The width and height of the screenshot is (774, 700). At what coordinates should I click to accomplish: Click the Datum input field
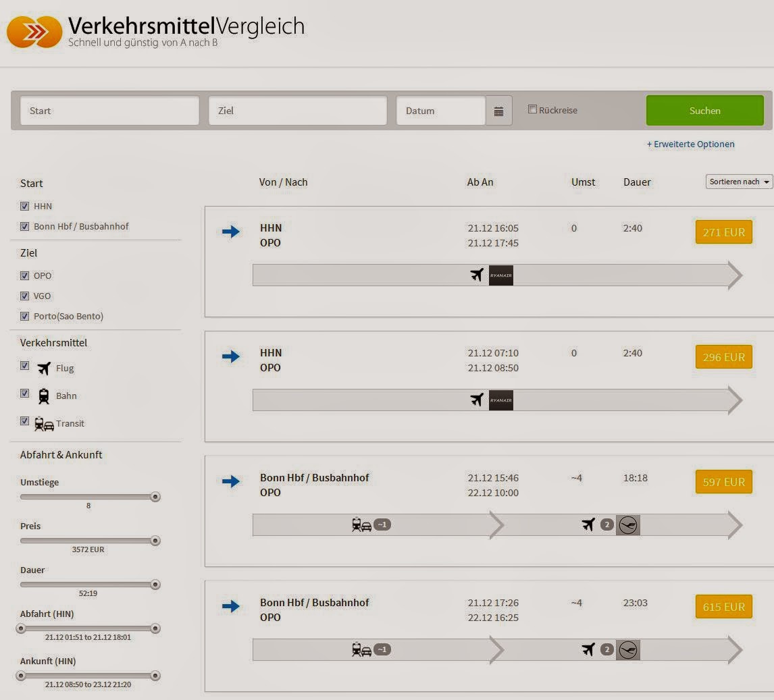click(441, 111)
